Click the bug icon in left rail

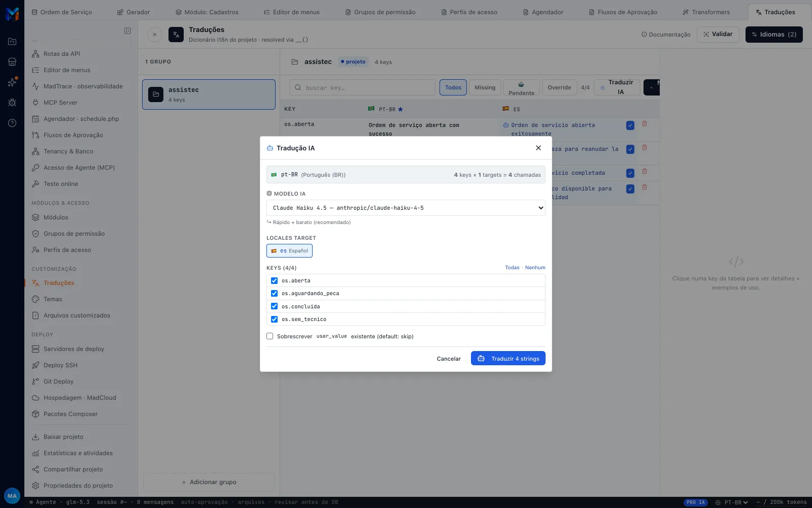pyautogui.click(x=12, y=103)
